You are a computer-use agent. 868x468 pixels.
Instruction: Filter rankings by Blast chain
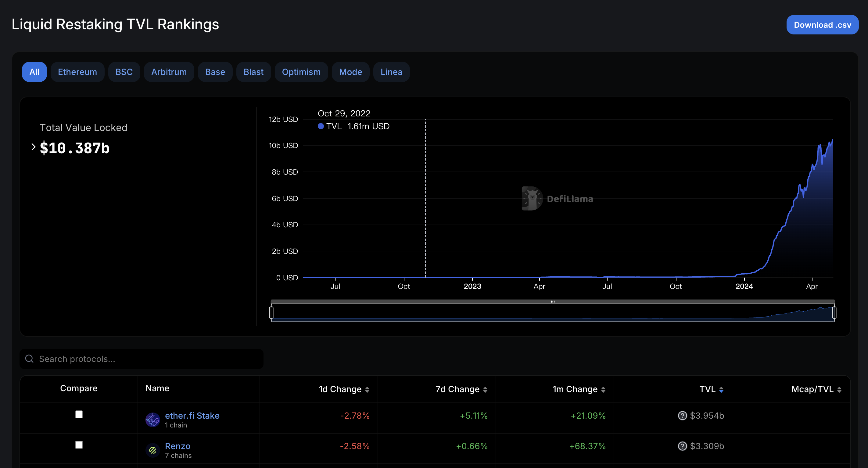(253, 72)
